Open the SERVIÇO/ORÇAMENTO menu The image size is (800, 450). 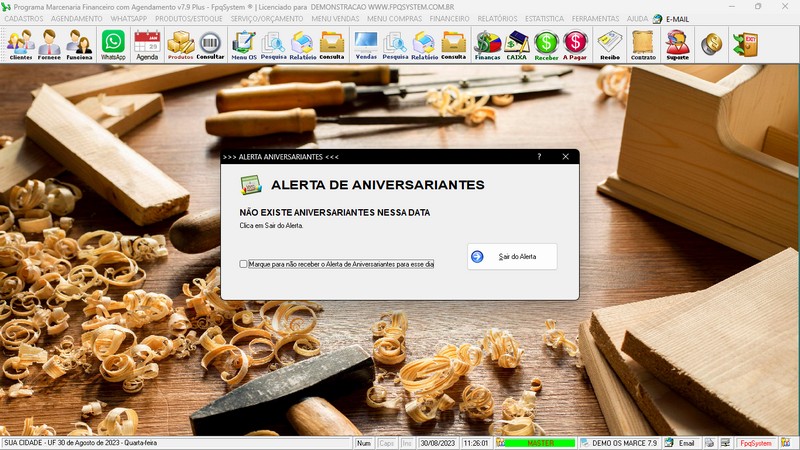tap(267, 19)
